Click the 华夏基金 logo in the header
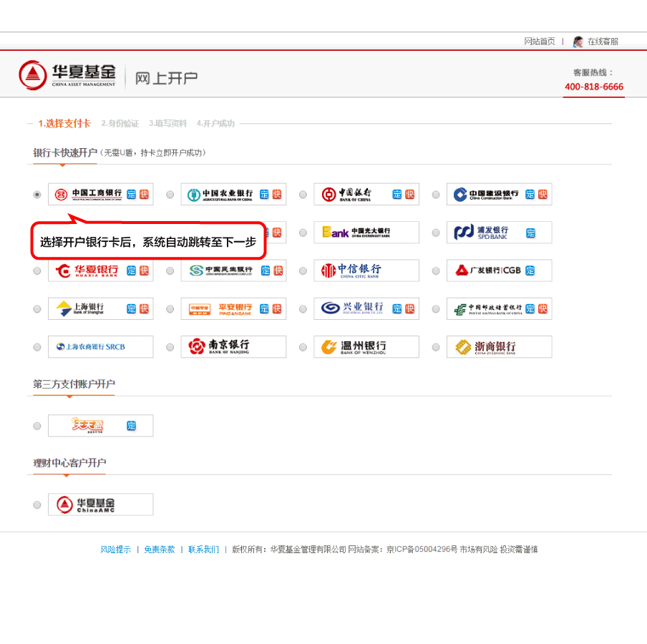This screenshot has width=647, height=644. tap(67, 76)
